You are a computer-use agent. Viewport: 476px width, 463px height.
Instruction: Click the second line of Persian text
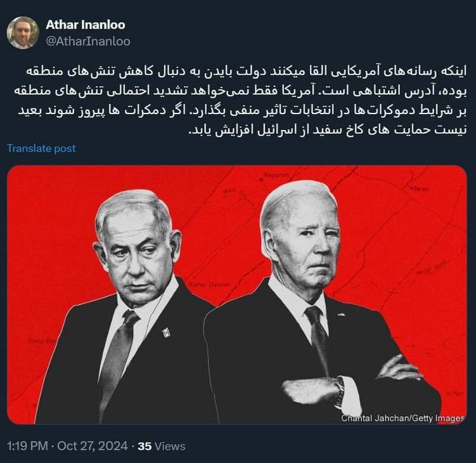[240, 91]
